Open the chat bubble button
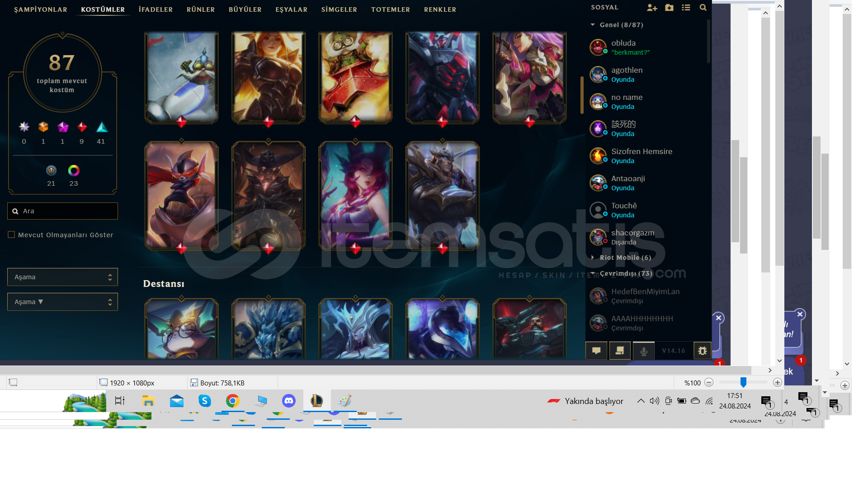 (596, 351)
